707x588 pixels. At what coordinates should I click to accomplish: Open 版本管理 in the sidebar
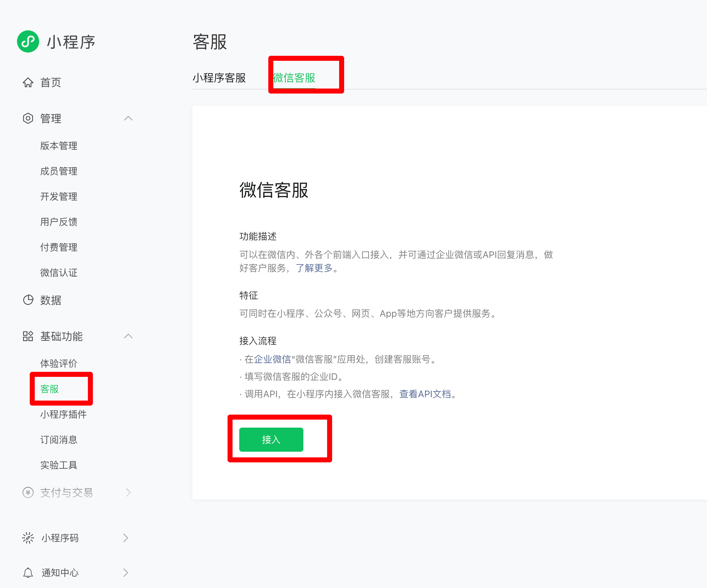pyautogui.click(x=59, y=146)
